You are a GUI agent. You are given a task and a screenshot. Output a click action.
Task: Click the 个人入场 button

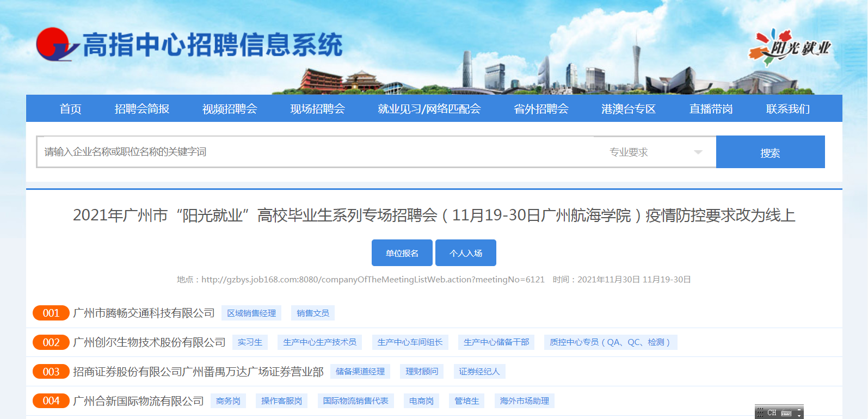tap(466, 253)
